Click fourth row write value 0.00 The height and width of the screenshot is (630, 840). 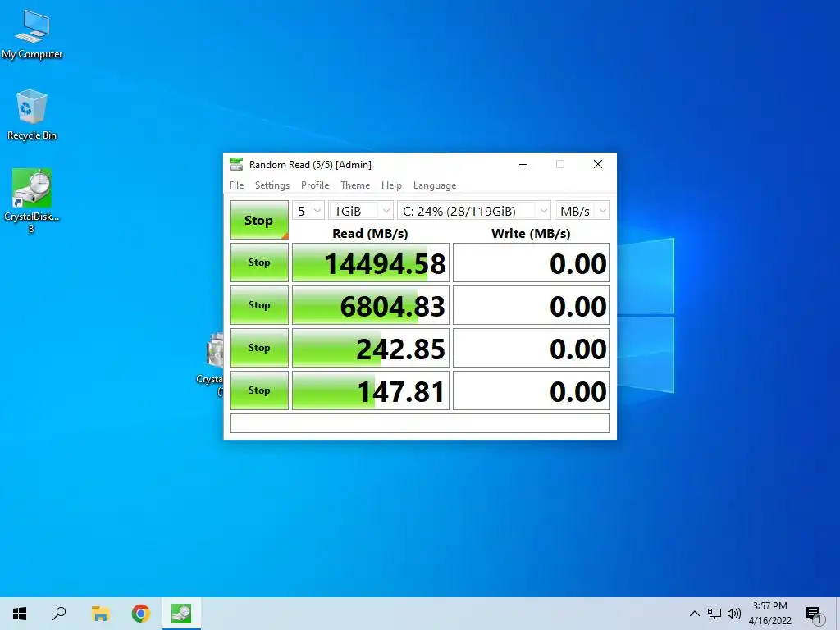click(532, 390)
